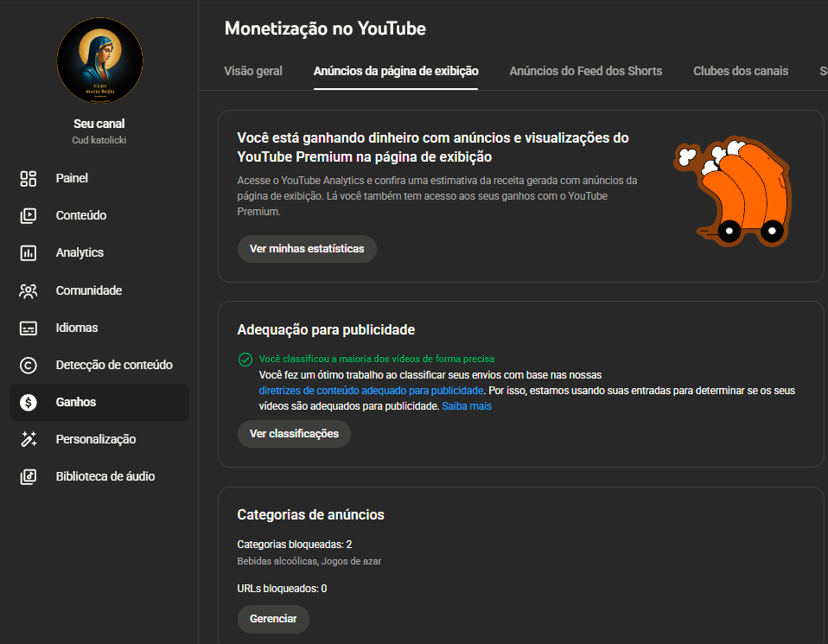Select Anúncios da página de exibição tab
This screenshot has width=828, height=644.
[x=396, y=71]
